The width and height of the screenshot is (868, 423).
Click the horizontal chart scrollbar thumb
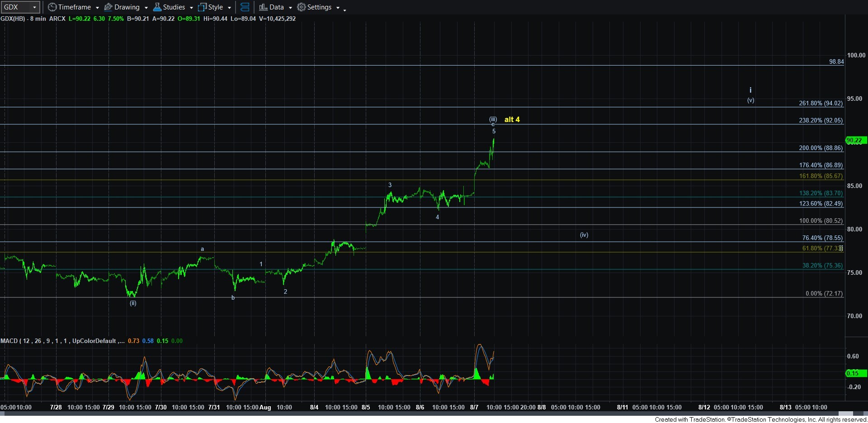pyautogui.click(x=846, y=414)
